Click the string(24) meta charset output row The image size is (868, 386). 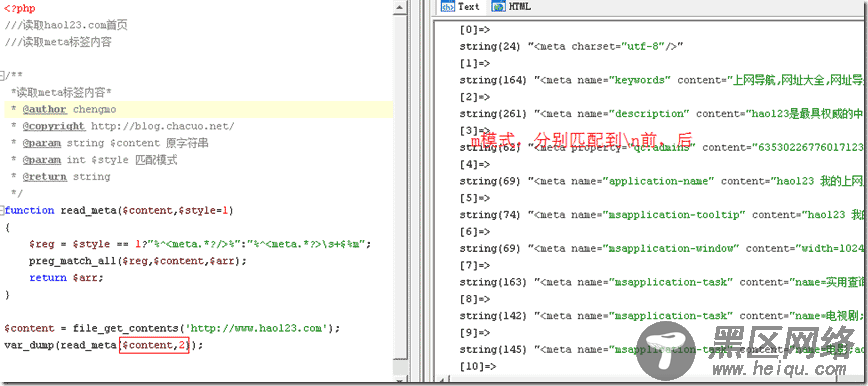coord(572,47)
